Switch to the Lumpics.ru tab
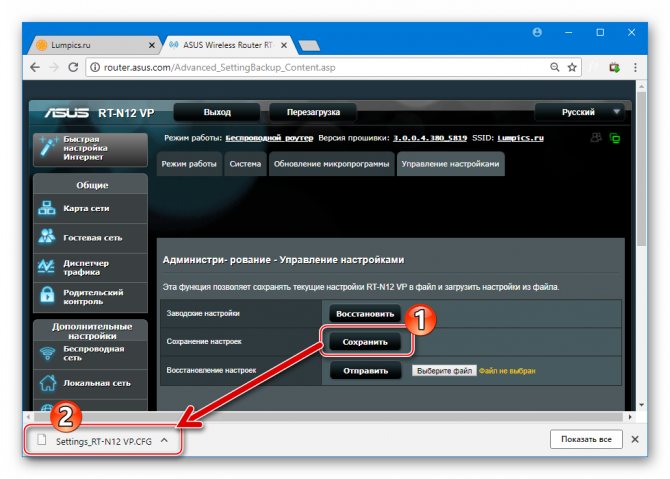 [x=95, y=45]
